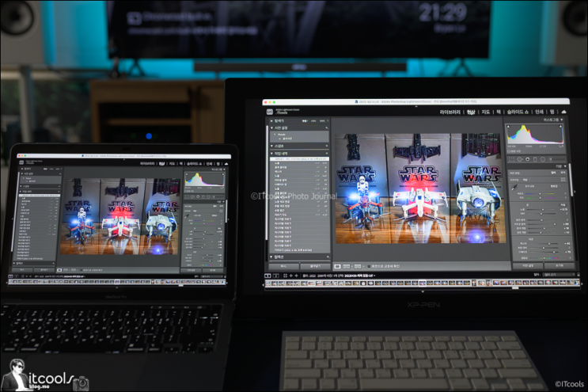Select the Spot Removal tool on XP-PEN screen
The width and height of the screenshot is (588, 392).
coord(520,159)
